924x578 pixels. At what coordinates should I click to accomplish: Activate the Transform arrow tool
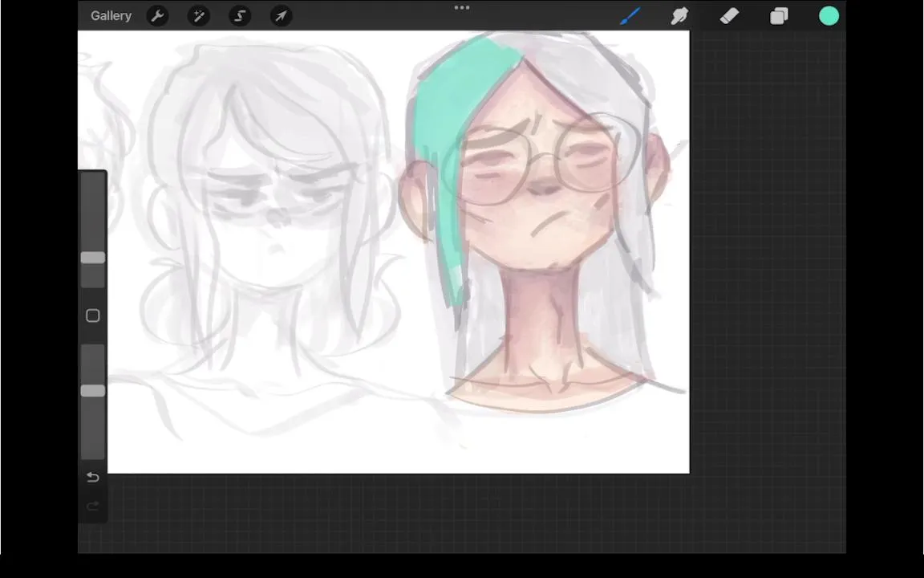coord(281,16)
